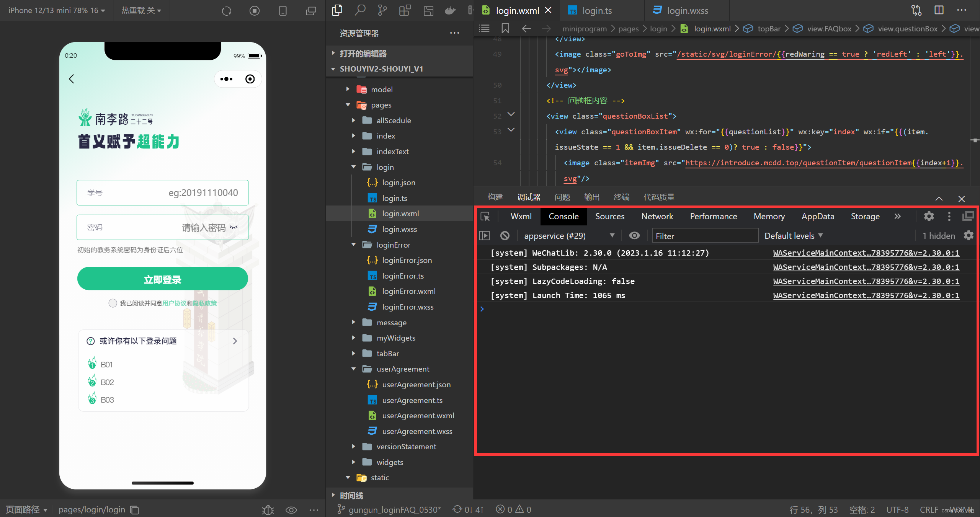Click the Wxml tab in debugger
Image resolution: width=980 pixels, height=517 pixels.
coord(518,216)
